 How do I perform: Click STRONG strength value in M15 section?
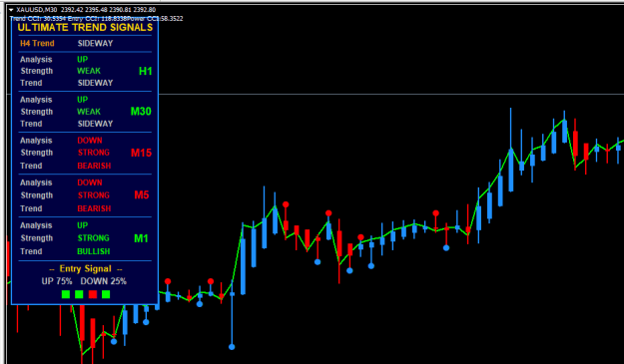(x=94, y=153)
